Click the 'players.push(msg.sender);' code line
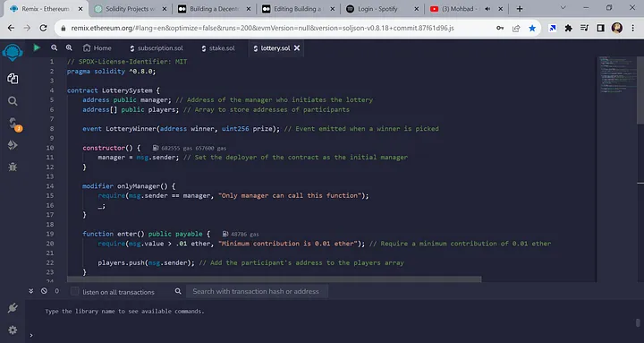 tap(146, 262)
